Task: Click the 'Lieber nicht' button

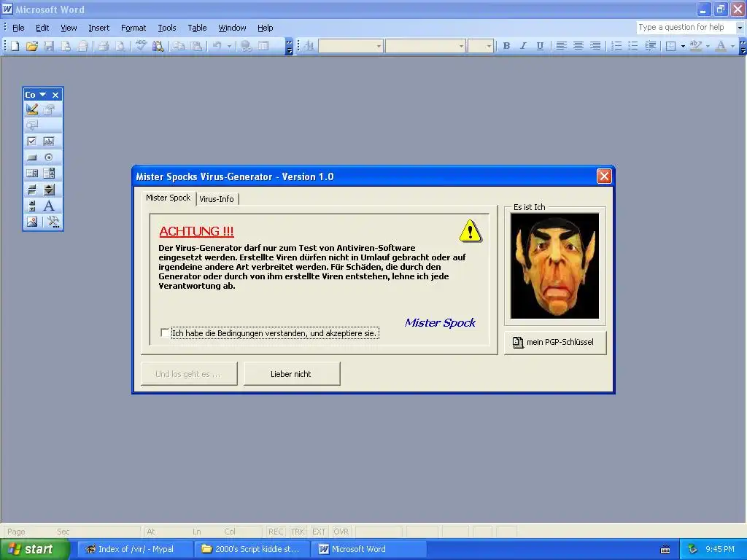Action: tap(292, 374)
